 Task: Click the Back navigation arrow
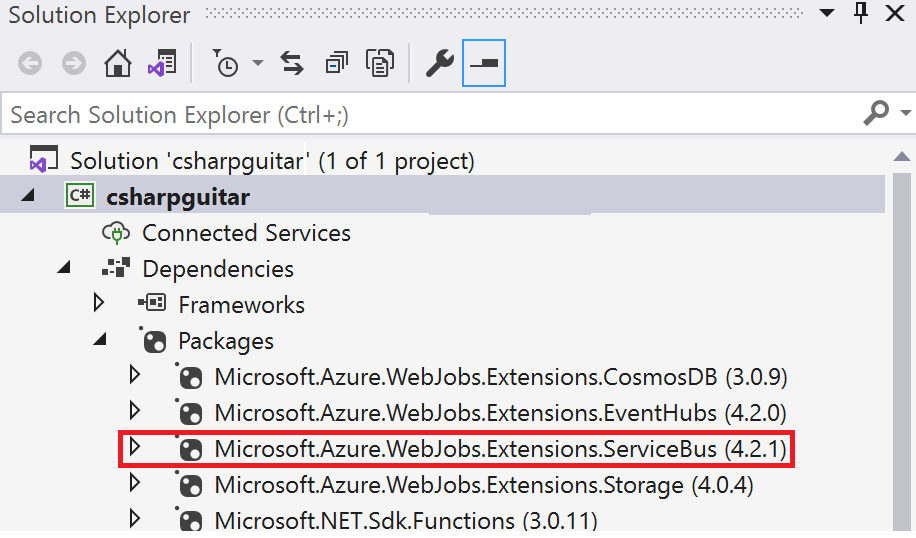(30, 63)
